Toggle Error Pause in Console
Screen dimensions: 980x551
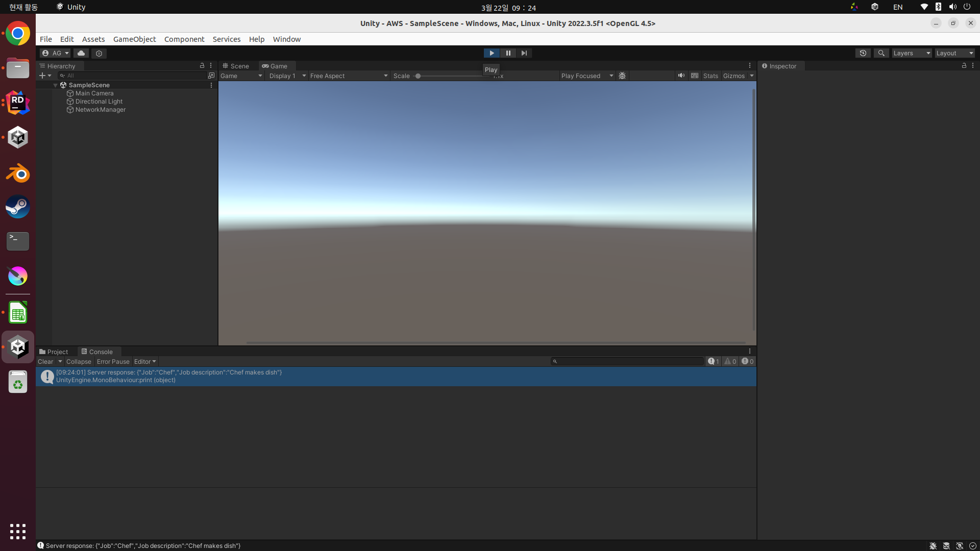[113, 361]
